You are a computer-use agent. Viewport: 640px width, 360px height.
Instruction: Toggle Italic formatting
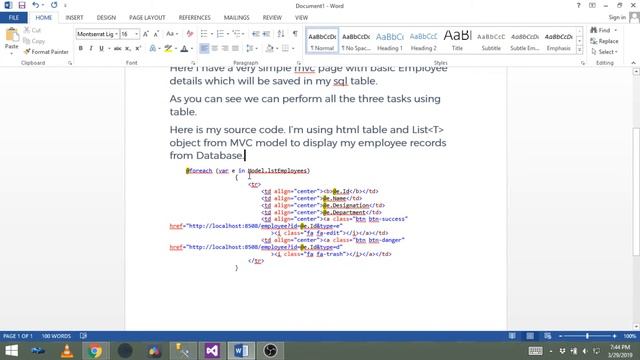91,49
